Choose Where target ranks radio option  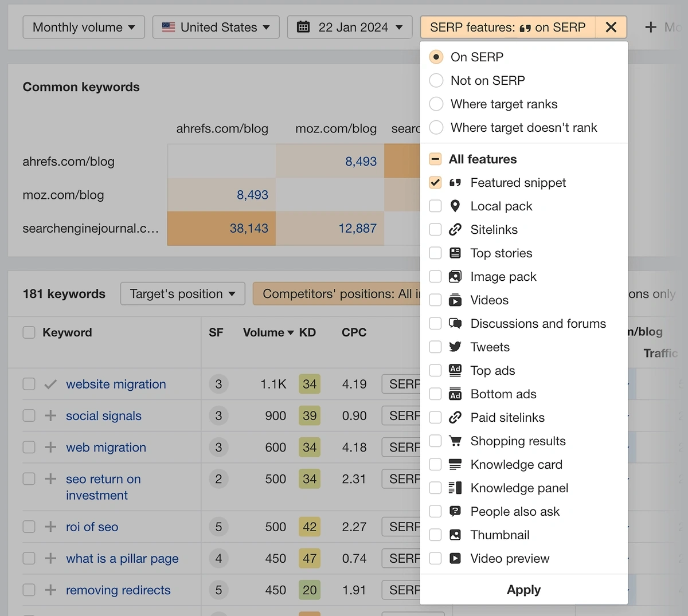pyautogui.click(x=436, y=104)
